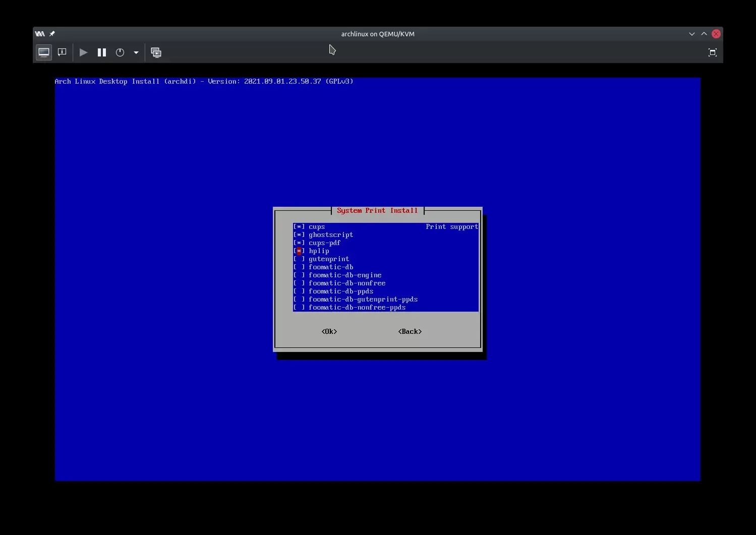Go back with the Back button
The image size is (756, 535).
point(410,332)
